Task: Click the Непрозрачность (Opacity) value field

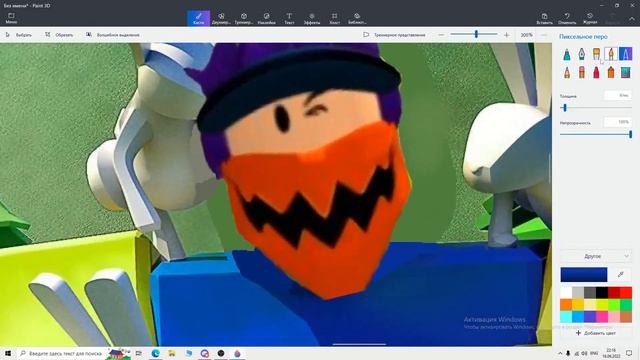Action: click(618, 122)
